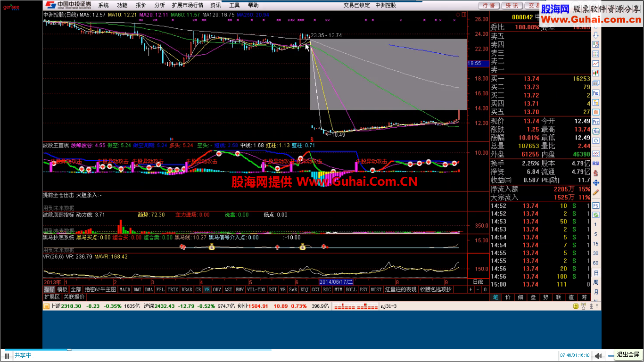Click the 0 button beside indicator tabs
The image size is (644, 362).
click(x=485, y=289)
